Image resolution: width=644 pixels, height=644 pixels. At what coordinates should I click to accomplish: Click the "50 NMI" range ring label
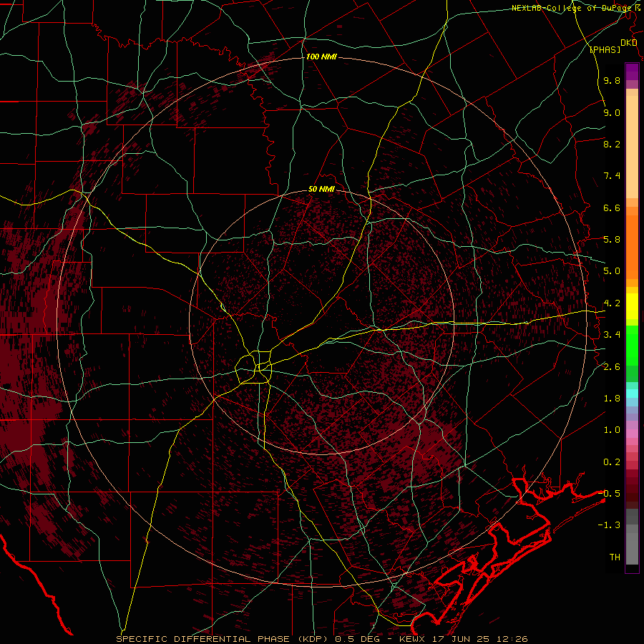point(321,189)
